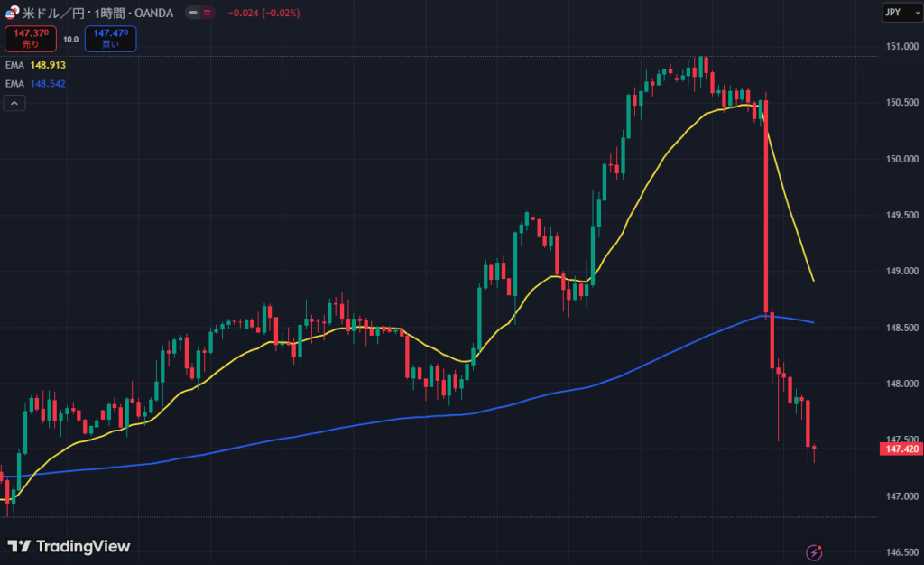Select the 10.0 order quantity field

point(70,39)
